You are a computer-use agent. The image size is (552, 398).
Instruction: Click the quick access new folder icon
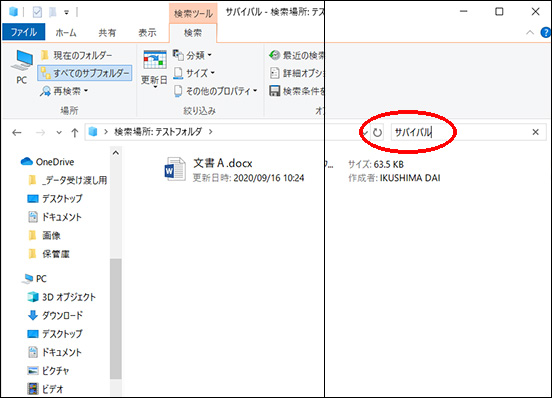pos(53,12)
